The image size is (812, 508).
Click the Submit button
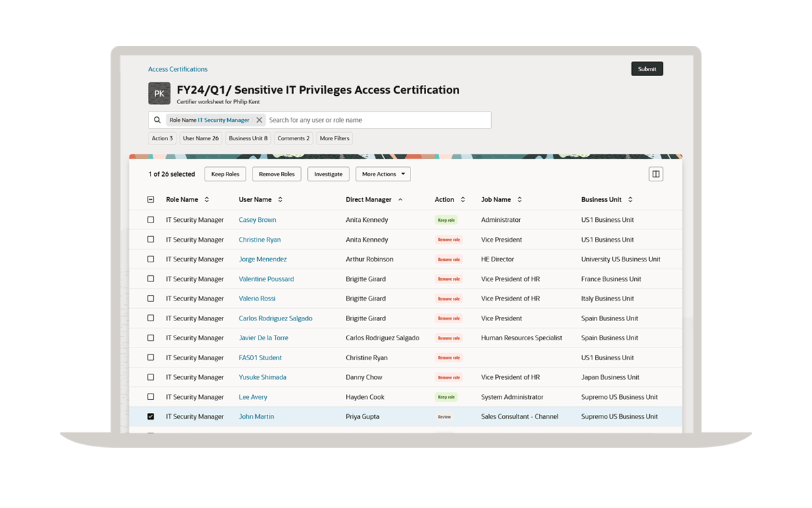pos(646,69)
